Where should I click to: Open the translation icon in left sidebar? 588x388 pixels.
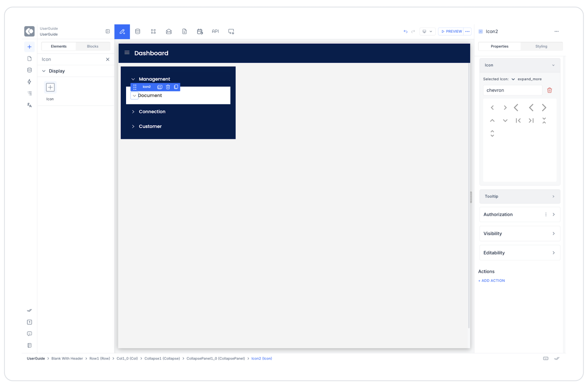[x=29, y=105]
